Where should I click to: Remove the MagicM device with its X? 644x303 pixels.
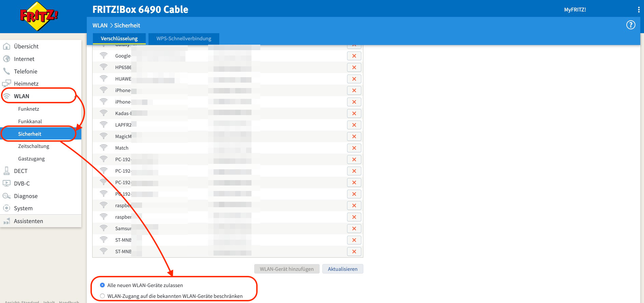pyautogui.click(x=354, y=136)
